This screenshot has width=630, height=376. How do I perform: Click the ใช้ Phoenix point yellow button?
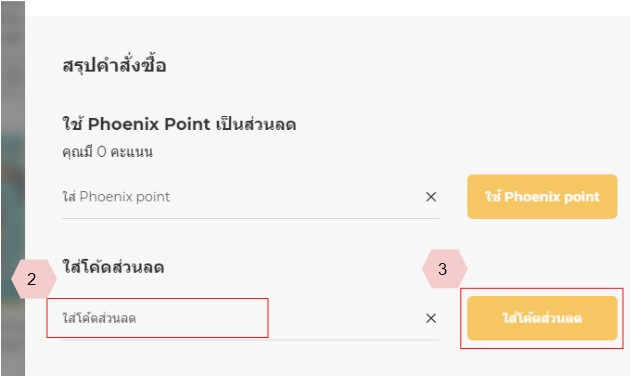click(542, 196)
